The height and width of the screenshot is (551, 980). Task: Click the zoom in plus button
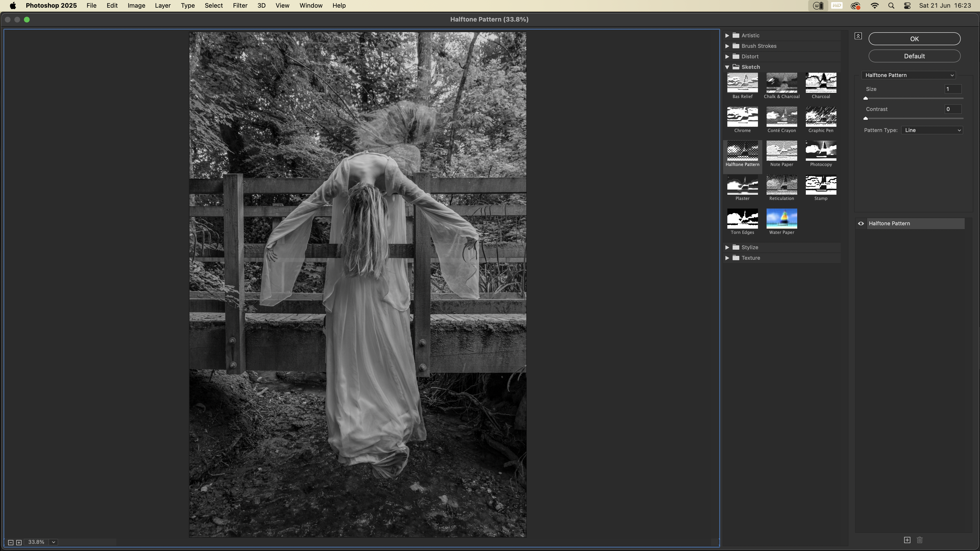coord(19,542)
